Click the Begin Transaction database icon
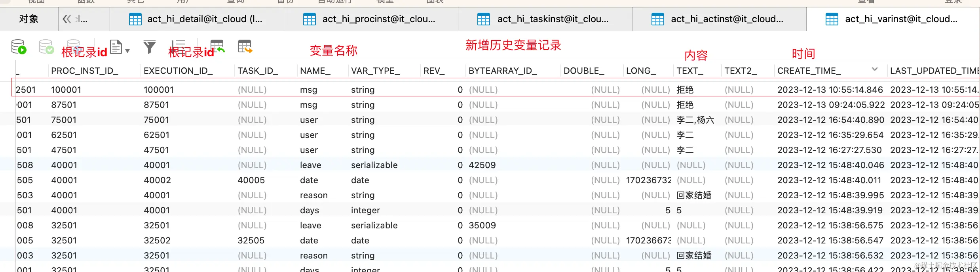This screenshot has height=272, width=980. pos(19,47)
